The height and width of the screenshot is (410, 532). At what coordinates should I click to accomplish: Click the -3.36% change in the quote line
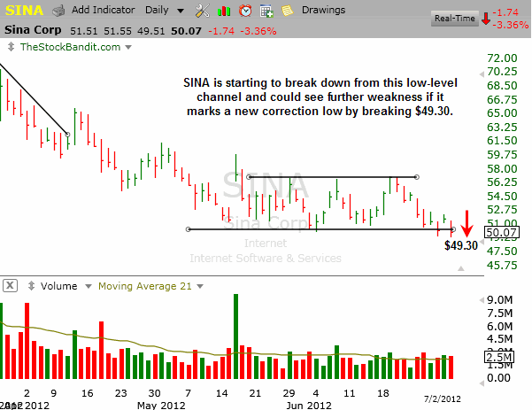point(258,31)
